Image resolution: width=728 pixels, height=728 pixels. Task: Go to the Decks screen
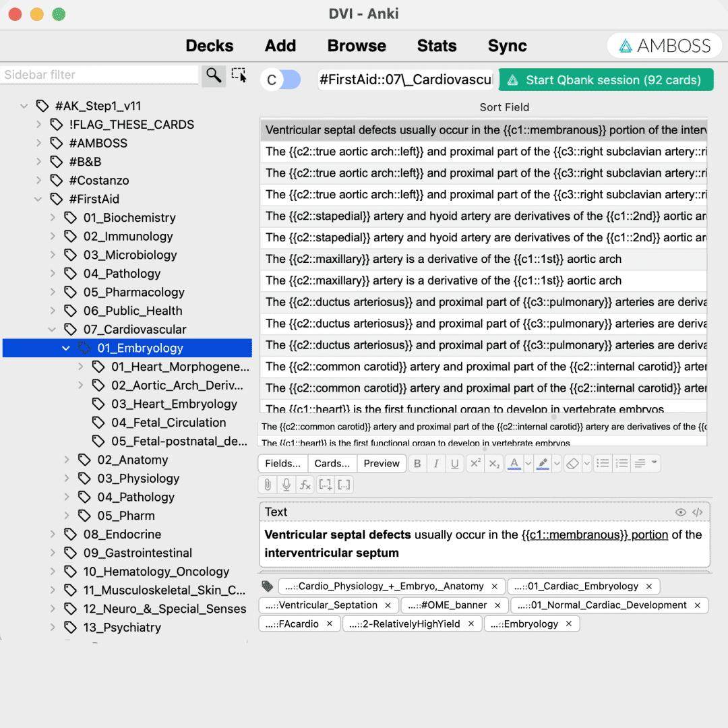click(x=210, y=46)
